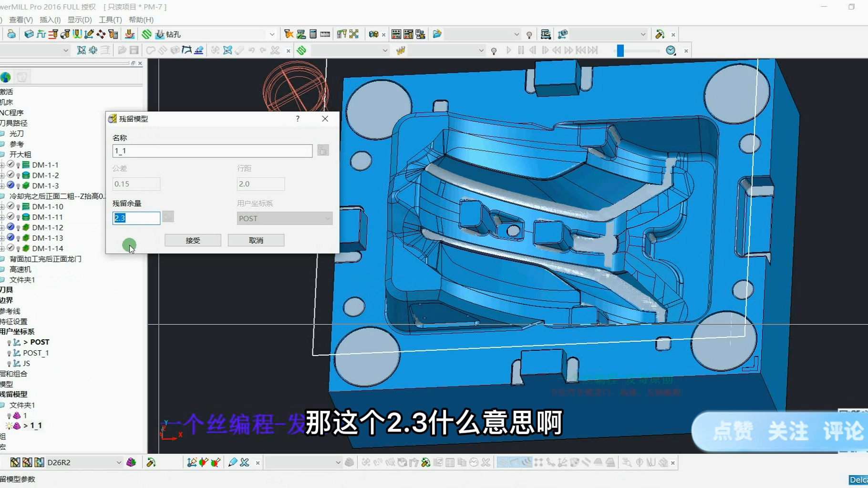Click the machine tool icon in top toolbar
Image resolution: width=868 pixels, height=488 pixels.
click(546, 34)
